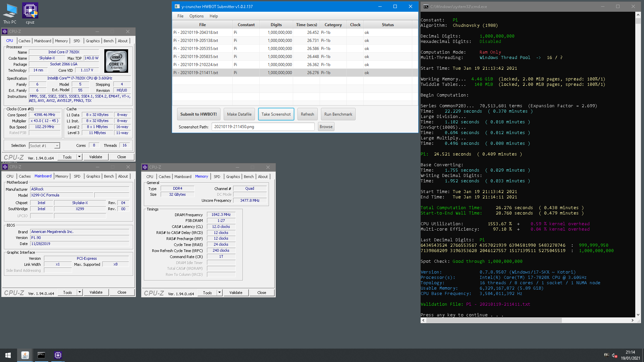Click the Digits column header
Image resolution: width=644 pixels, height=362 pixels.
tap(276, 24)
